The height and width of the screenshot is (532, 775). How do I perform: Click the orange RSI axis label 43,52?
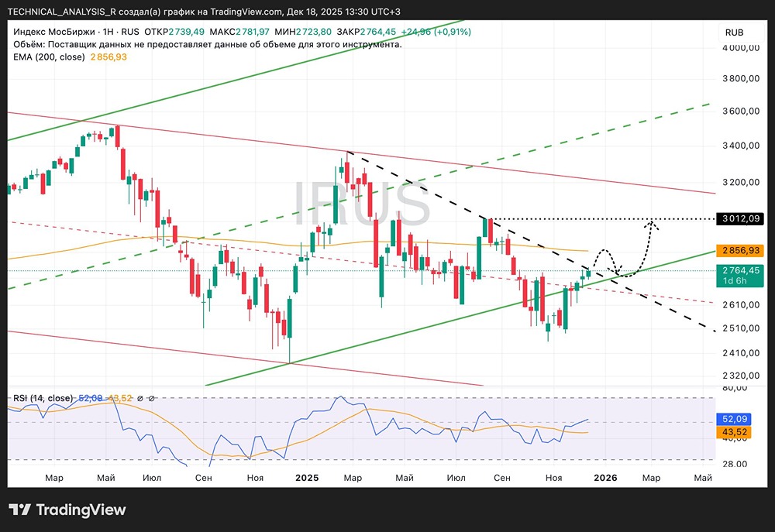[734, 432]
